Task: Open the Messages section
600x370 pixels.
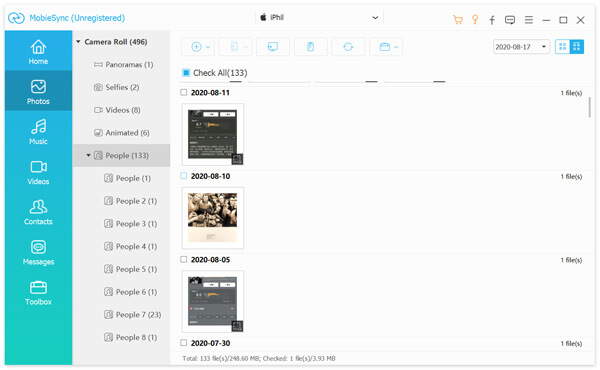Action: point(38,252)
